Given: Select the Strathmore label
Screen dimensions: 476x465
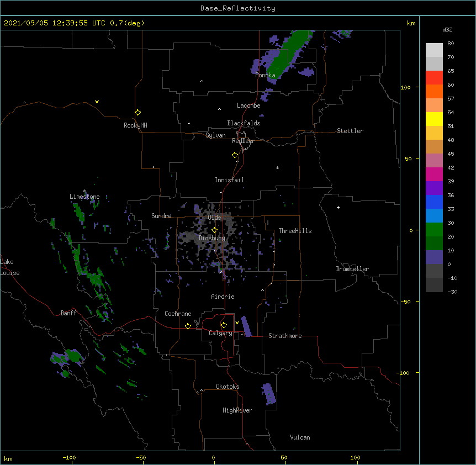Looking at the screenshot, I should coord(285,336).
